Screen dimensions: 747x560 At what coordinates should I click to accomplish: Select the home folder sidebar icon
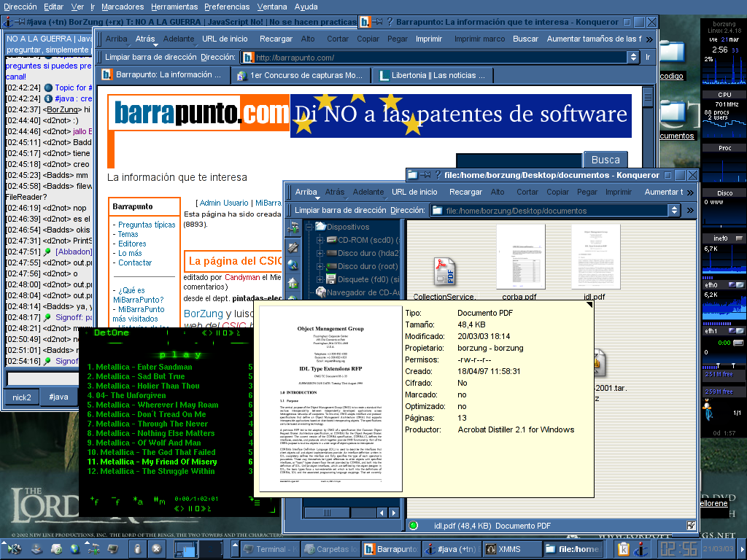(293, 284)
